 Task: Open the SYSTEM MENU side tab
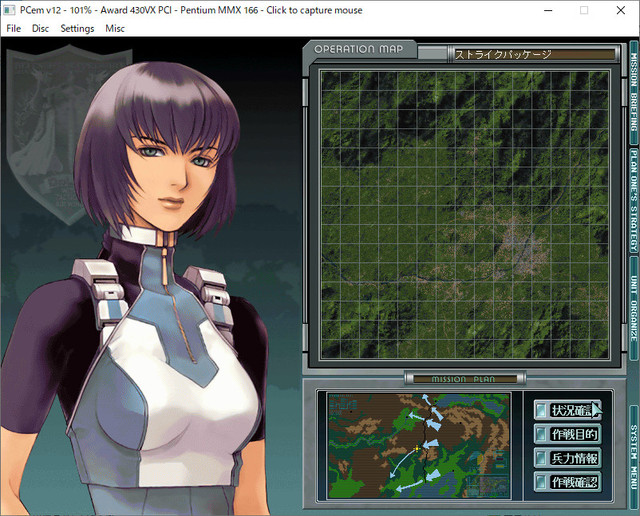click(634, 457)
